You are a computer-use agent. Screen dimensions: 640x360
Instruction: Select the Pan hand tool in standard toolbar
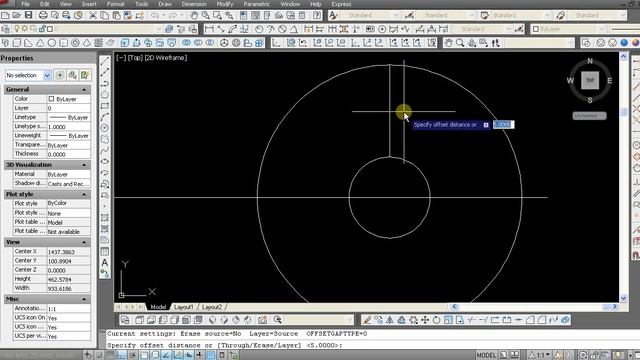[194, 16]
